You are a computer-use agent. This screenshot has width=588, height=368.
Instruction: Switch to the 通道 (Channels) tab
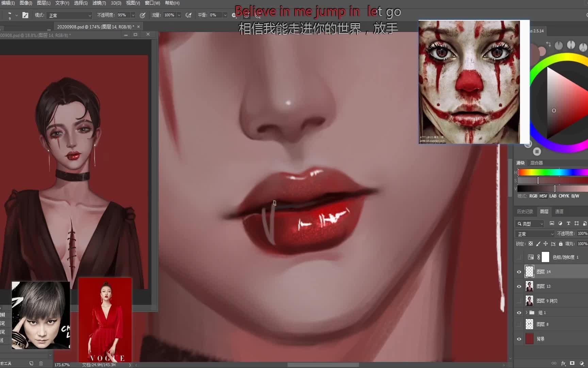pos(559,212)
